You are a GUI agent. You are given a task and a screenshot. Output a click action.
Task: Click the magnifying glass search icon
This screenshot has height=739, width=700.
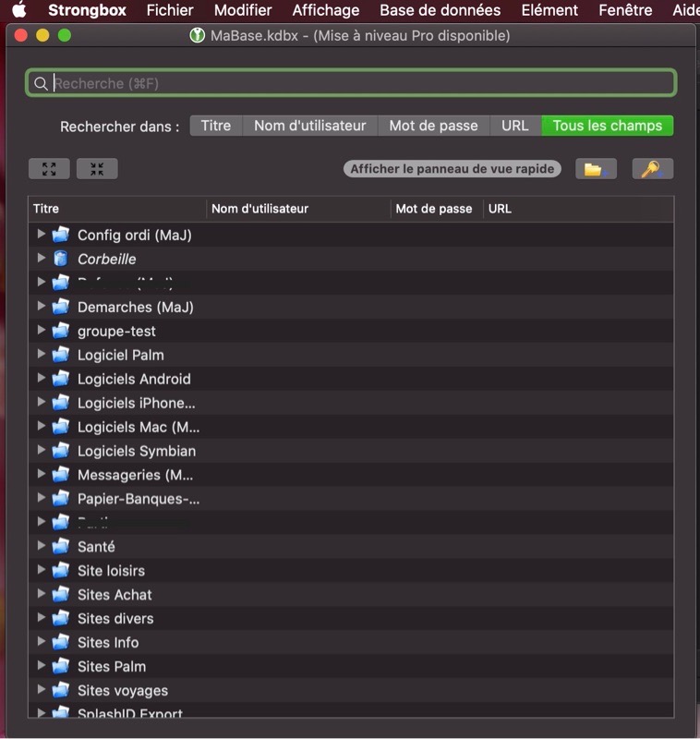(41, 84)
